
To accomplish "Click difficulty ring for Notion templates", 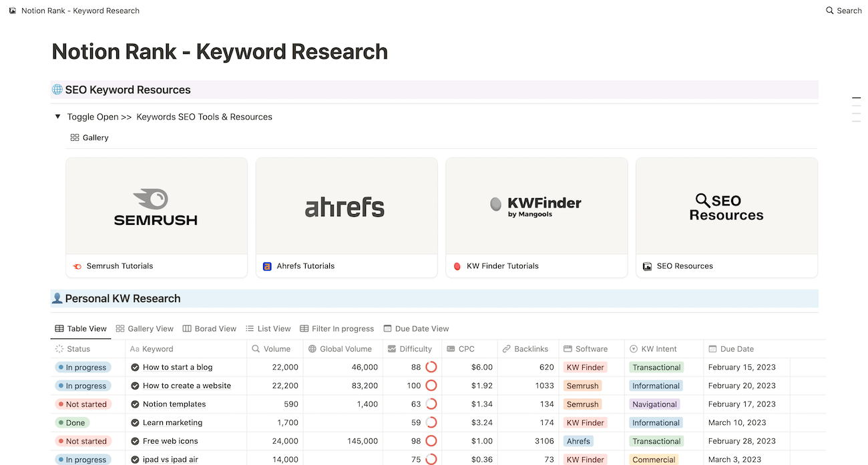I will pyautogui.click(x=431, y=404).
